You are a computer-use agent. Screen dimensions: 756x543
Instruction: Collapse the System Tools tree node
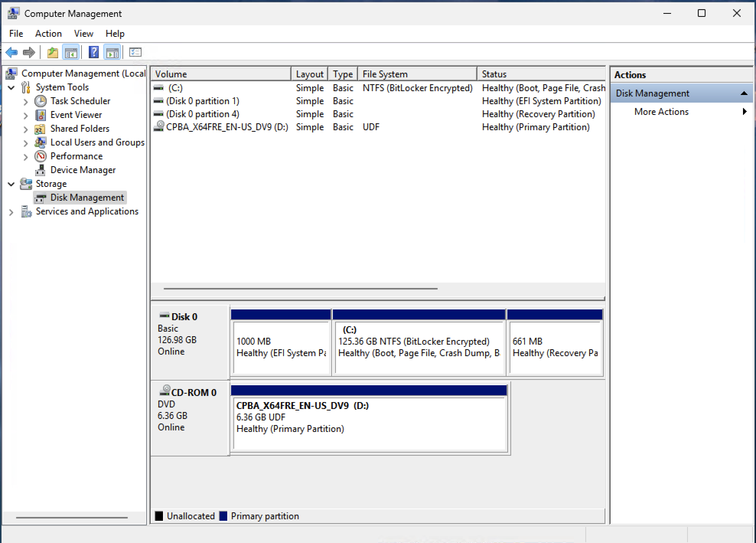pyautogui.click(x=11, y=88)
